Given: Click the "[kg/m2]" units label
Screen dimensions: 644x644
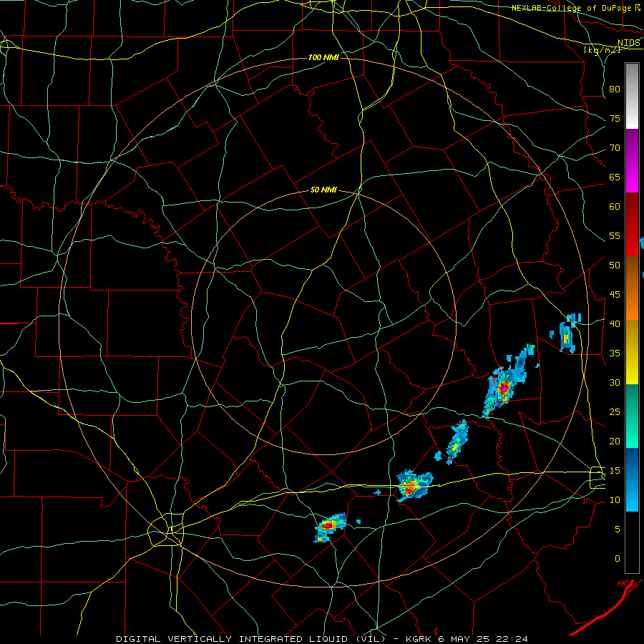Looking at the screenshot, I should tap(602, 49).
